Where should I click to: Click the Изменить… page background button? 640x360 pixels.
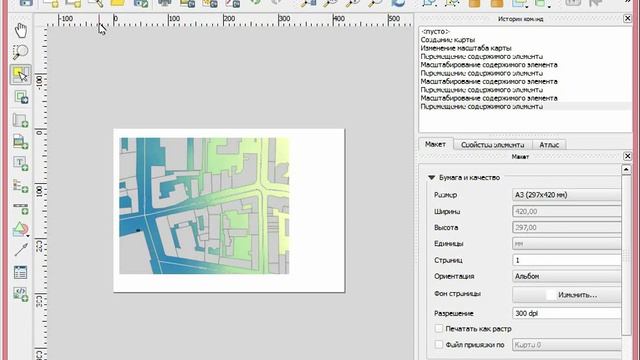[567, 294]
